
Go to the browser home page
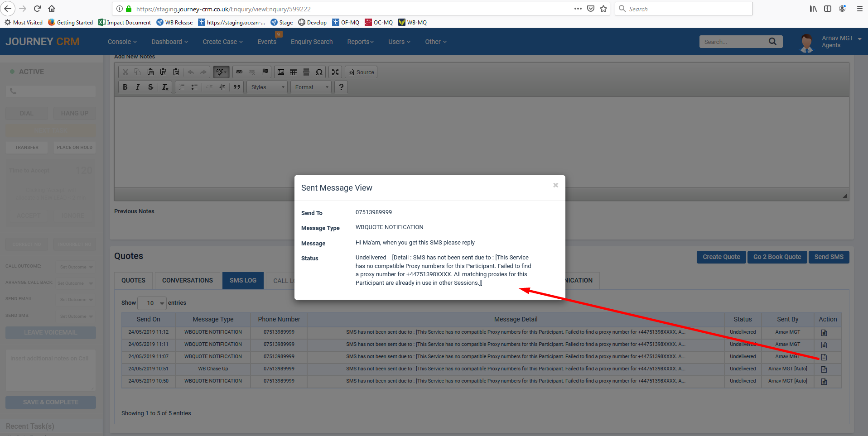pyautogui.click(x=52, y=9)
